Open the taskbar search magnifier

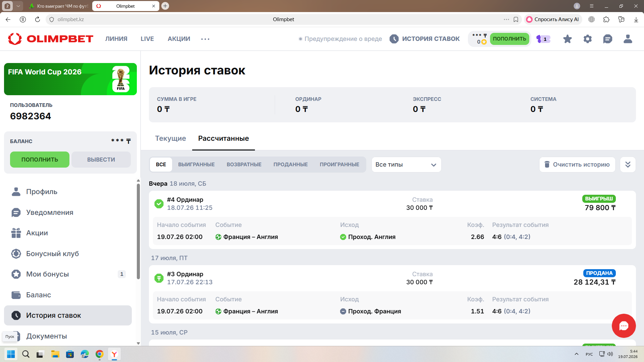(26, 354)
